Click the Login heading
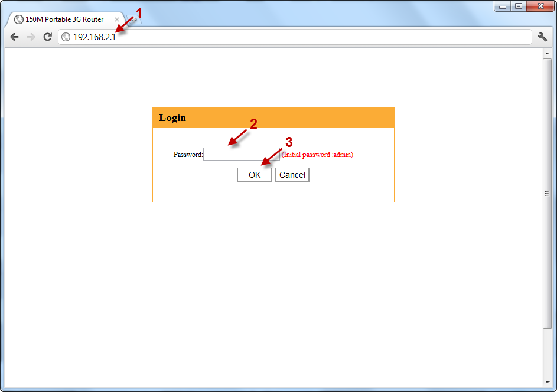557x392 pixels. click(172, 117)
